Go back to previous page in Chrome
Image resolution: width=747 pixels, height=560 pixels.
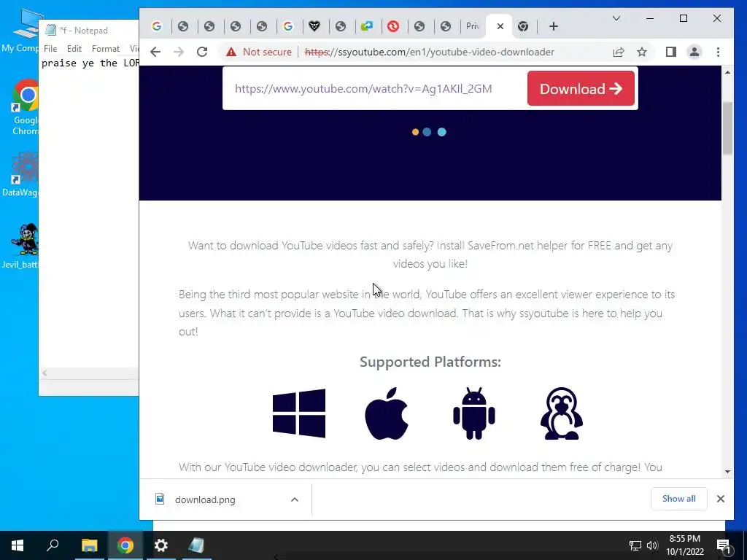[155, 52]
